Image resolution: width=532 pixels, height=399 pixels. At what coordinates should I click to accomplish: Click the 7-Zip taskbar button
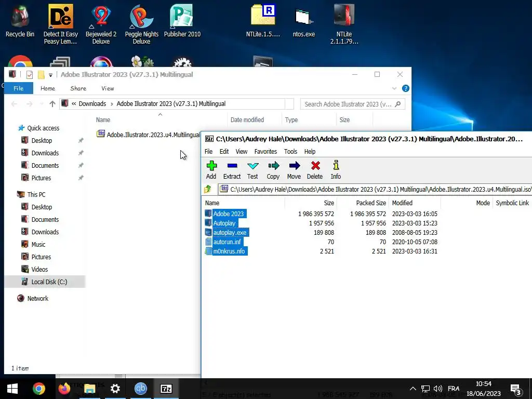(166, 389)
